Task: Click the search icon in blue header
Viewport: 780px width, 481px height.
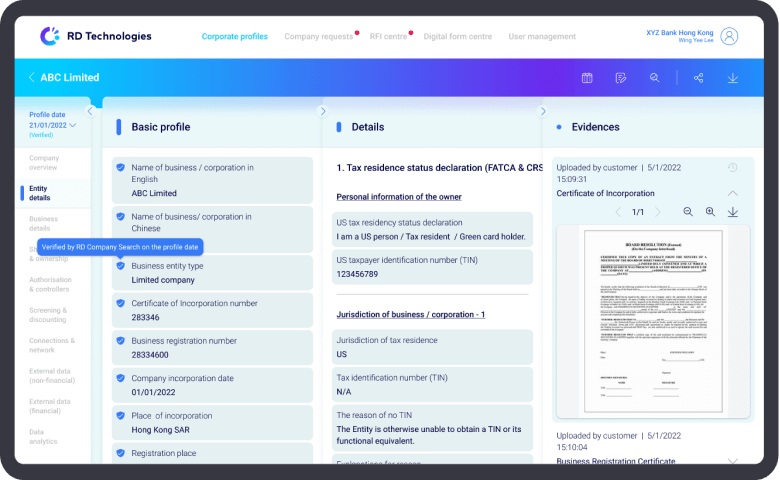Action: 654,78
